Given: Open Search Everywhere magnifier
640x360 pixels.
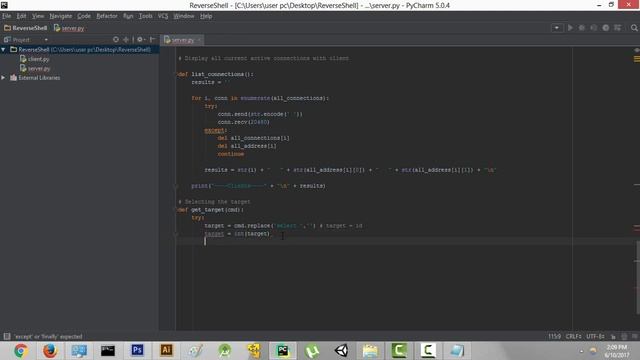Looking at the screenshot, I should pyautogui.click(x=634, y=28).
